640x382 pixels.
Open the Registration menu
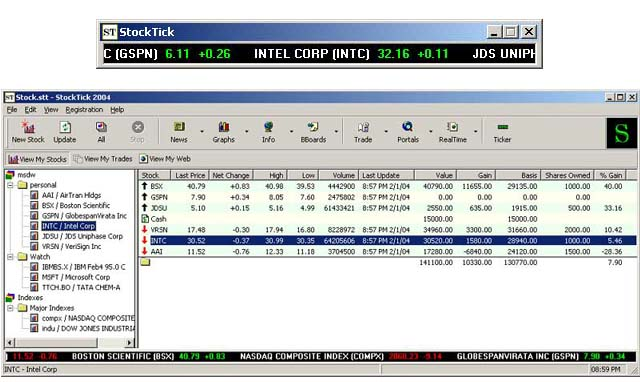[x=84, y=109]
